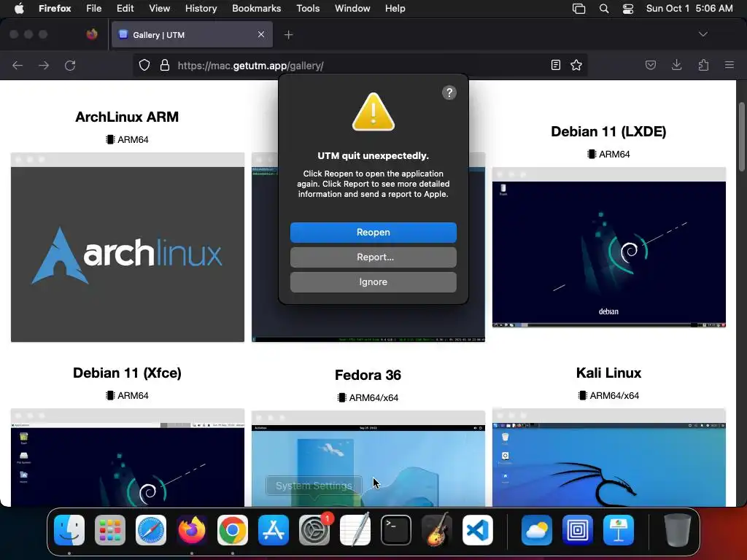View site security lock info
747x560 pixels.
pos(165,65)
